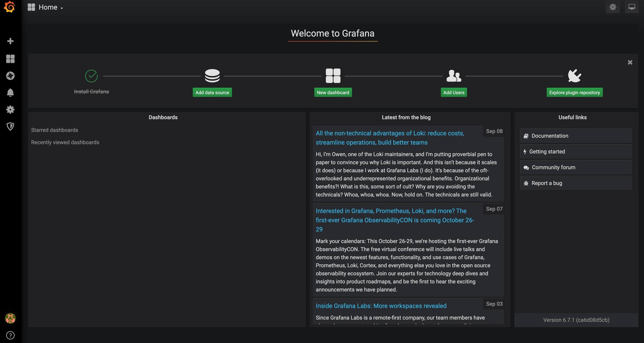Screen dimensions: 644x343
Task: Open the Dashboards grid icon in sidebar
Action: (x=10, y=59)
